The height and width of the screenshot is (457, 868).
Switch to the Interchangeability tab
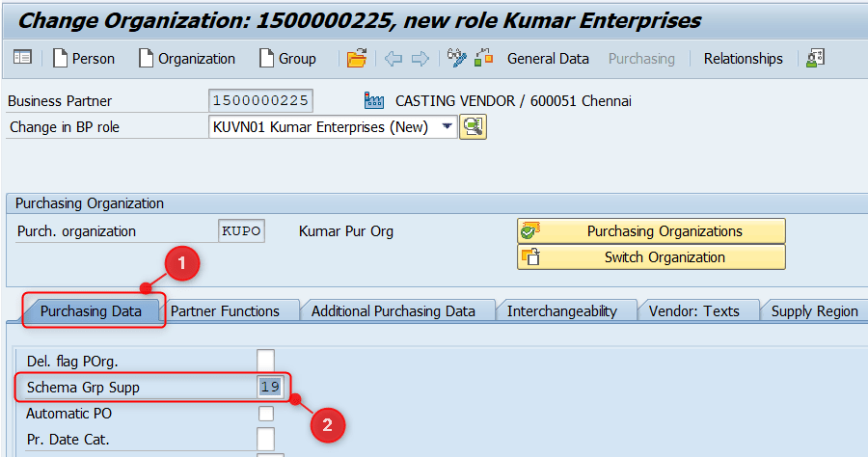pyautogui.click(x=562, y=311)
